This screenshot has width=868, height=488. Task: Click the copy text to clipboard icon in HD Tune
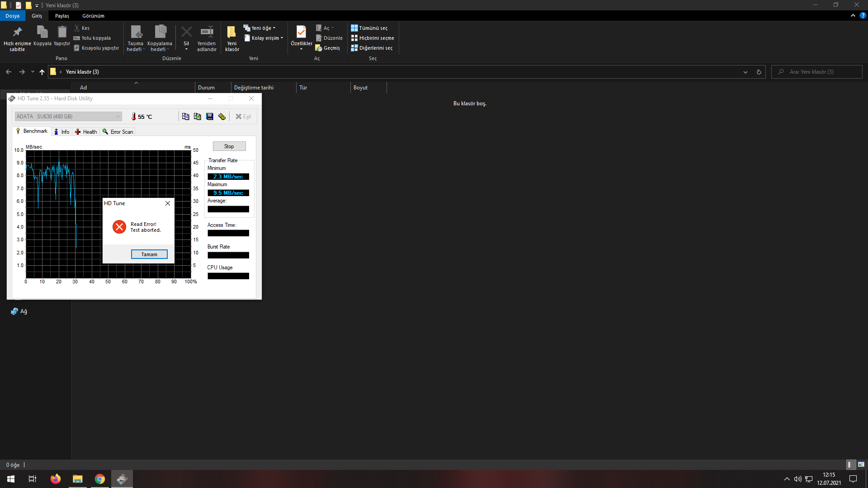pyautogui.click(x=185, y=117)
